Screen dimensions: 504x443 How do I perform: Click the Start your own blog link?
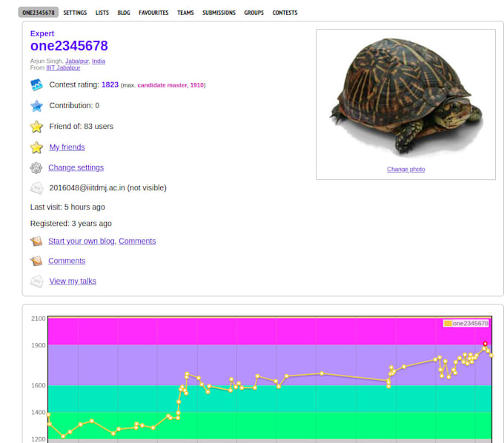pos(82,242)
